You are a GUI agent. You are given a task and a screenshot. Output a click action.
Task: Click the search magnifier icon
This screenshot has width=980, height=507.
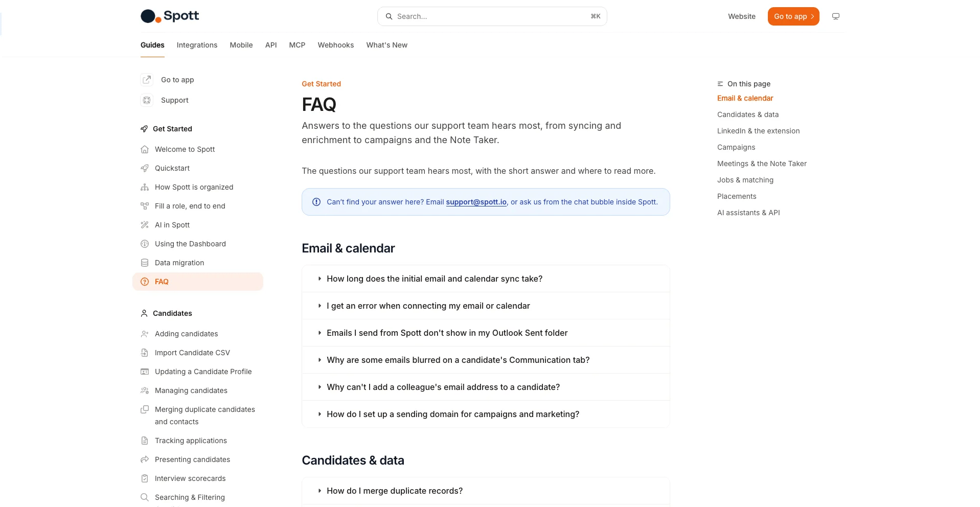pos(389,16)
